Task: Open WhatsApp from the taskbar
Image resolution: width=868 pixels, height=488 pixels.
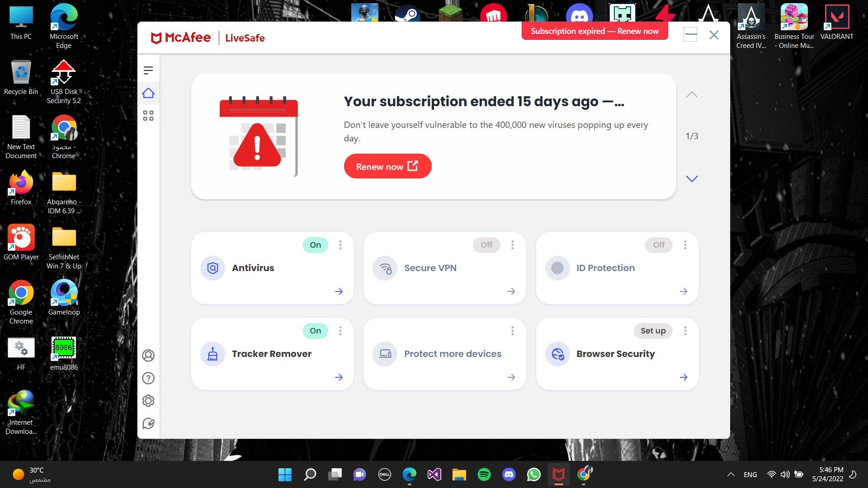Action: pyautogui.click(x=533, y=474)
